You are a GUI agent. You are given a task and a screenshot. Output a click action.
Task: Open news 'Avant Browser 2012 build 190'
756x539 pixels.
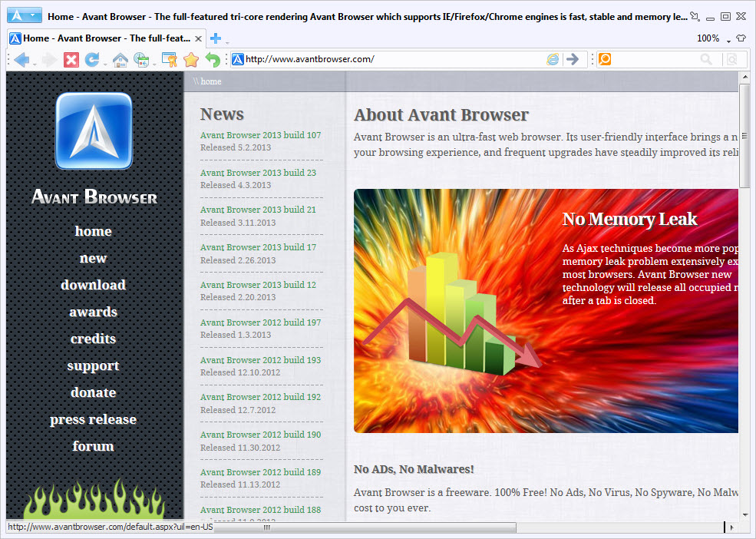coord(260,435)
